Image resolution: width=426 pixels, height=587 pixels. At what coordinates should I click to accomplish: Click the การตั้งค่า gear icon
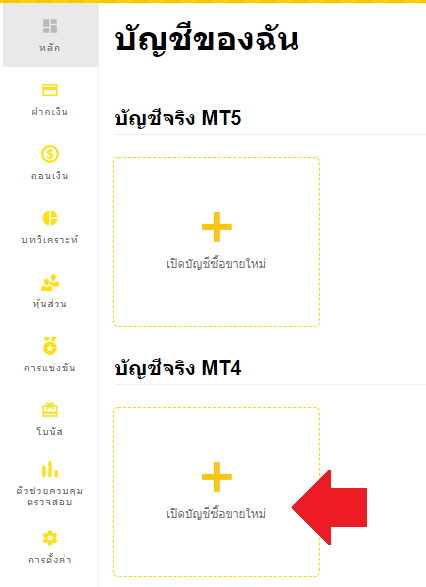coord(50,538)
